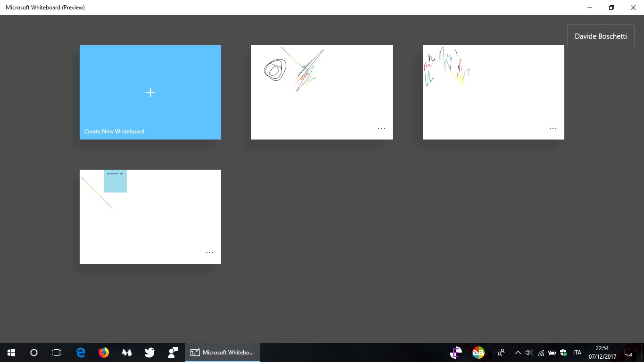Open the M-logo app in the taskbar
Viewport: 644px width, 362px height.
click(126, 352)
